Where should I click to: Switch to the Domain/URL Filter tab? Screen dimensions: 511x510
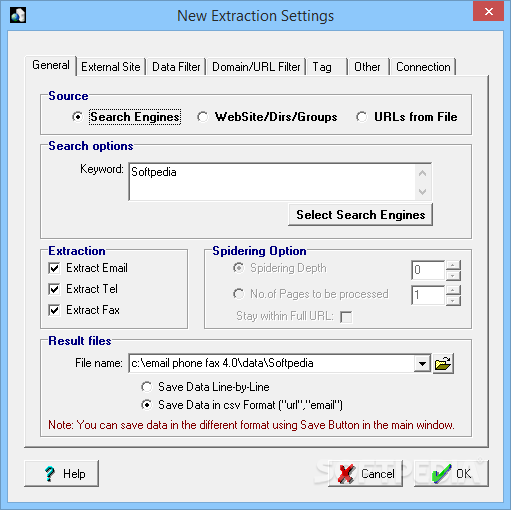(x=256, y=67)
